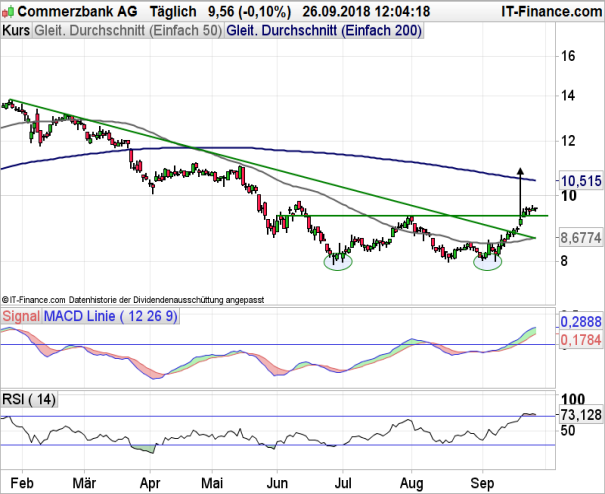The height and width of the screenshot is (494, 605).
Task: Click the Mär month axis label
Action: click(x=84, y=483)
